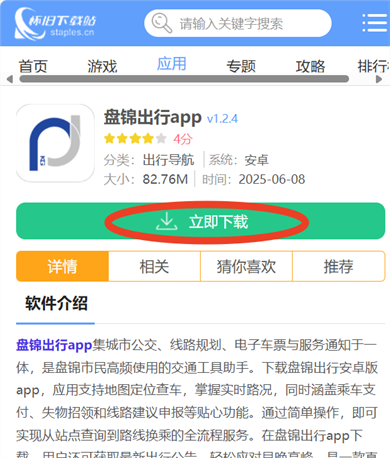The height and width of the screenshot is (458, 390).
Task: Select the 应用 nav item
Action: coord(172,64)
